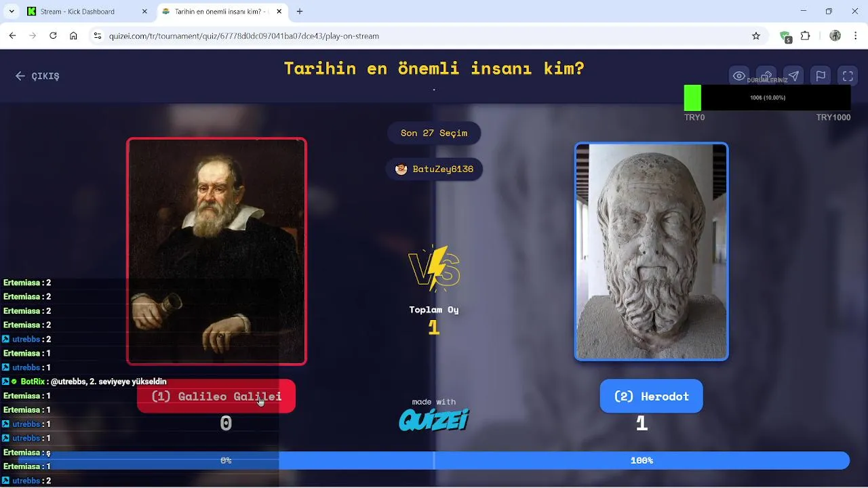Click the flag report icon
This screenshot has width=868, height=488.
point(821,76)
